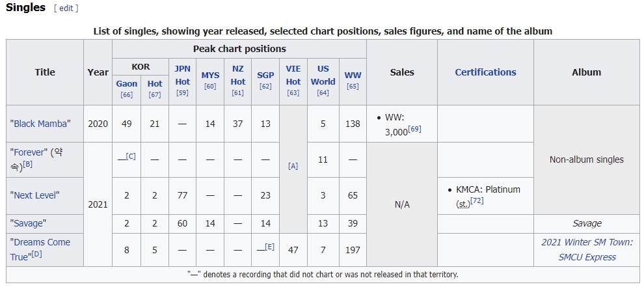Viewport: 644px width, 289px height.
Task: Open citation 72 after KMCA Platinum
Action: (x=477, y=200)
